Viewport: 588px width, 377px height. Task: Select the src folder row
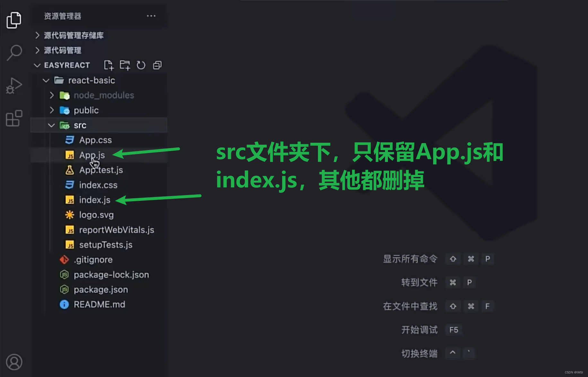point(99,125)
